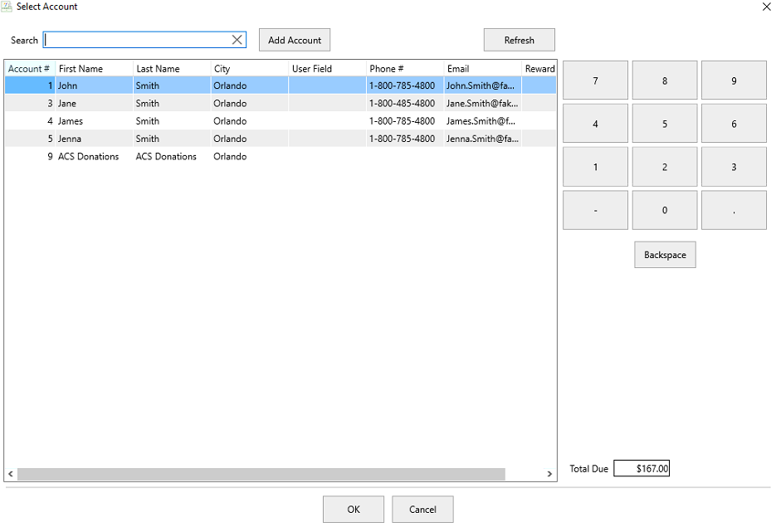Screen dimensions: 776x532
Task: Click the horizontal scrollbar right arrow
Action: pos(549,474)
